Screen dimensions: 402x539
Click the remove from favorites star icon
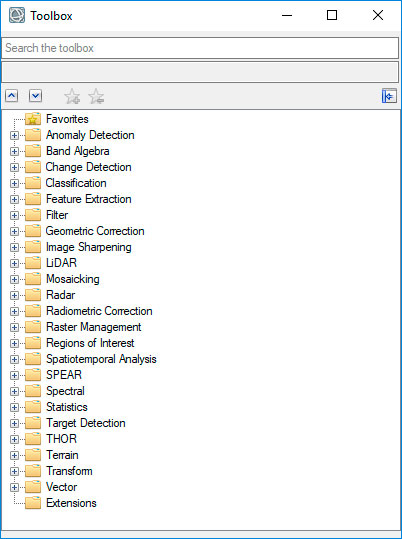coord(96,96)
